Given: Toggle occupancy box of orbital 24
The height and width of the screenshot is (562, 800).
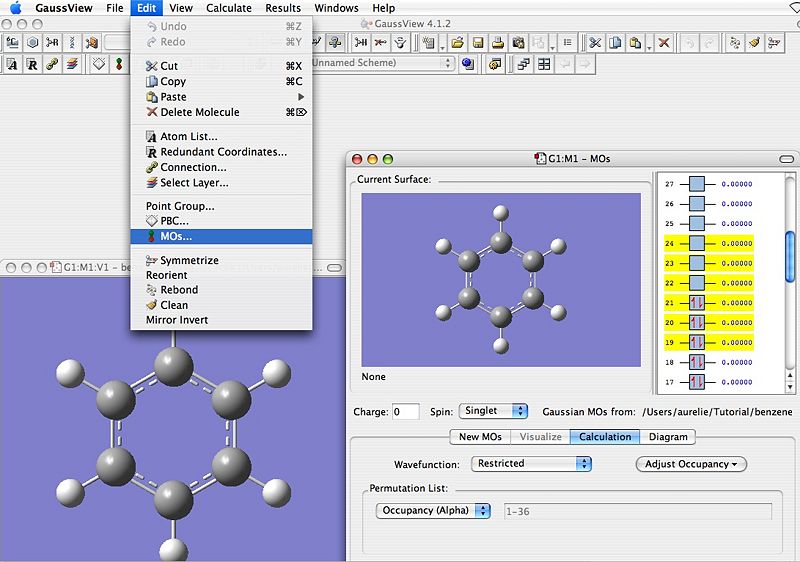Looking at the screenshot, I should coord(697,243).
